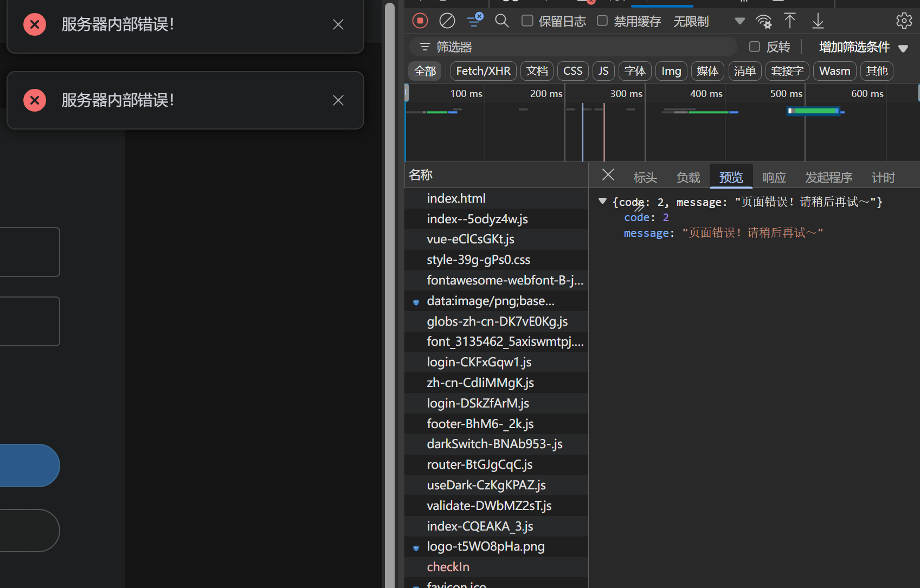Enable the 保留日志 checkbox
This screenshot has width=920, height=588.
pyautogui.click(x=527, y=21)
